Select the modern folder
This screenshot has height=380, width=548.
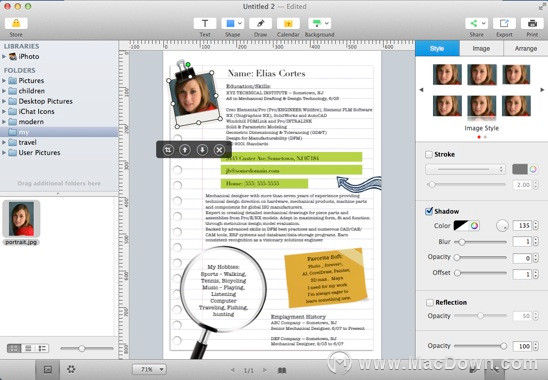[x=31, y=122]
